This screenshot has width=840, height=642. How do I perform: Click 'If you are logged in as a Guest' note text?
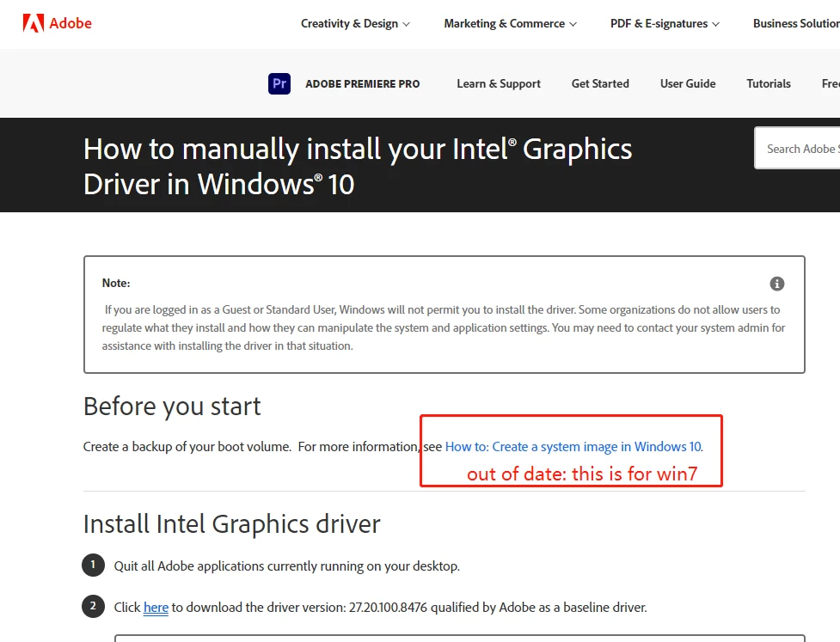444,327
